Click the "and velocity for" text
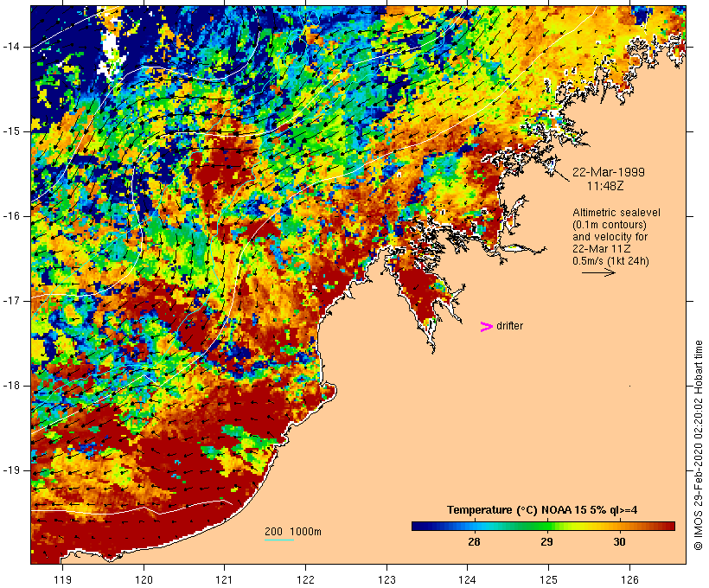Viewport: 709px width, 588px height. (610, 237)
